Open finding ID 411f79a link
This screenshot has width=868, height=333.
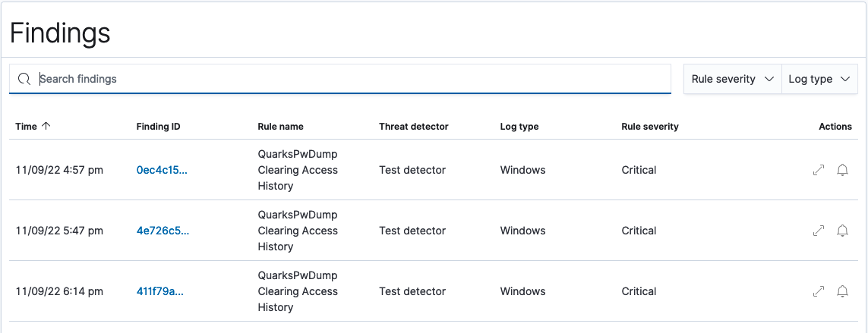pyautogui.click(x=161, y=291)
